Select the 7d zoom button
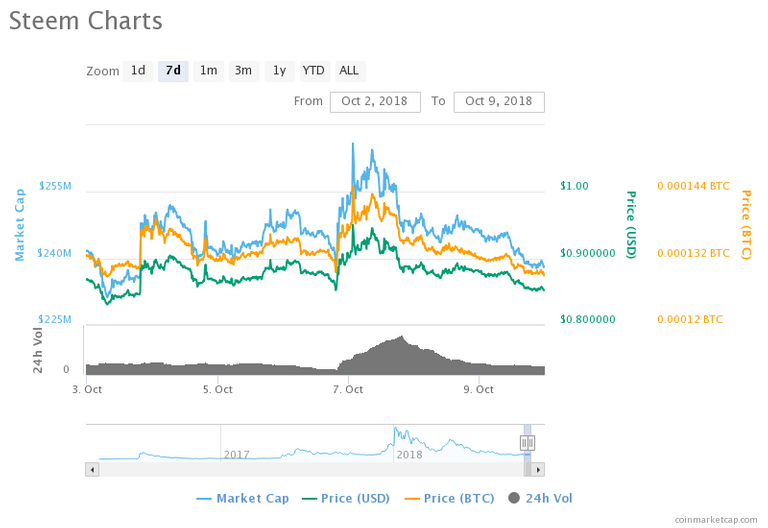 (x=173, y=71)
